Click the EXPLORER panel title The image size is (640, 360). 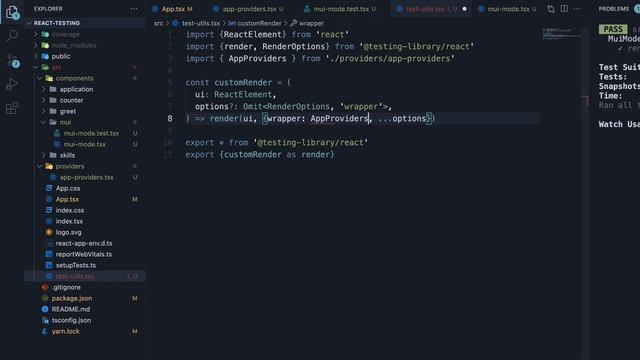[x=48, y=9]
